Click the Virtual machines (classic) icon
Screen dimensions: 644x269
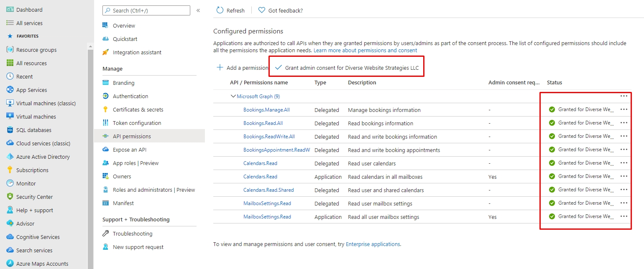(10, 103)
